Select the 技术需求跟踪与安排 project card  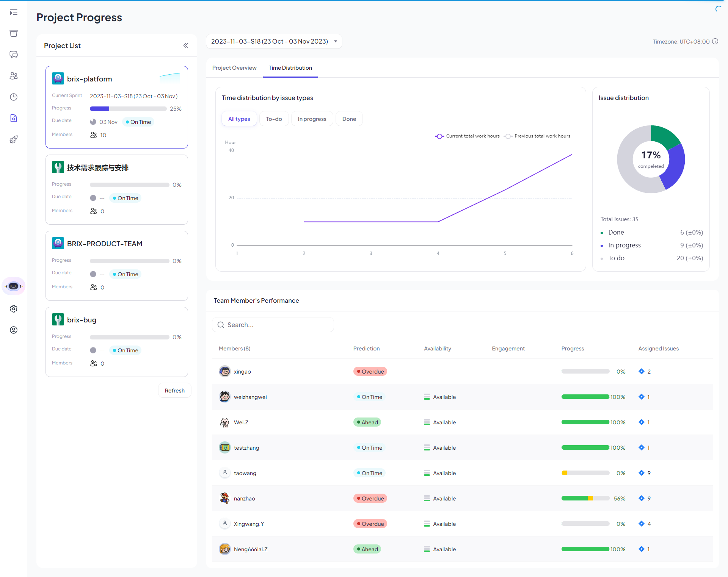(x=117, y=189)
